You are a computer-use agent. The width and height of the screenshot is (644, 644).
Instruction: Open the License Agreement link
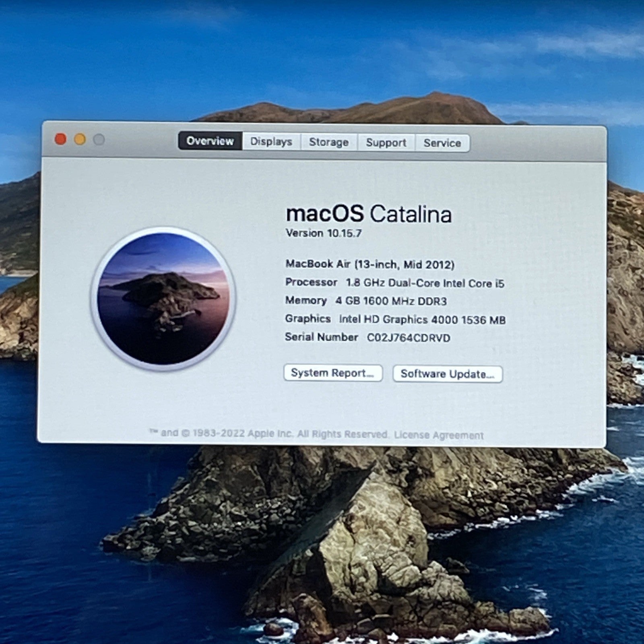439,435
